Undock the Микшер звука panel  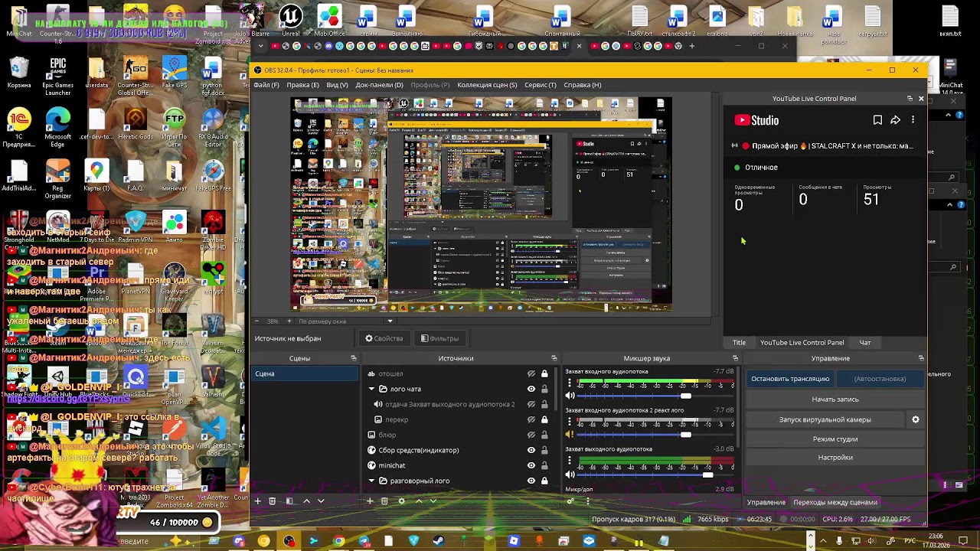click(x=735, y=358)
